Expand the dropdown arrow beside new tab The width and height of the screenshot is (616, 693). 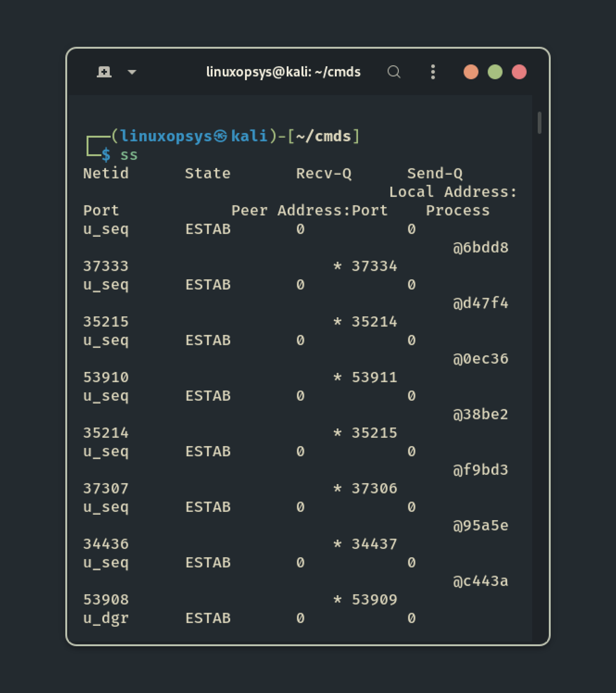[132, 72]
